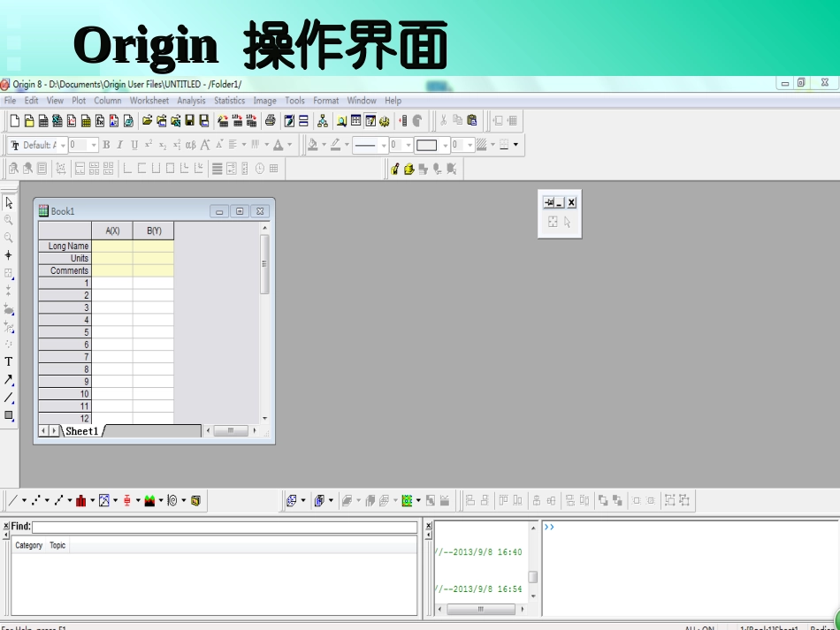The height and width of the screenshot is (630, 840).
Task: Click the fill color bucket swatch
Action: [313, 145]
